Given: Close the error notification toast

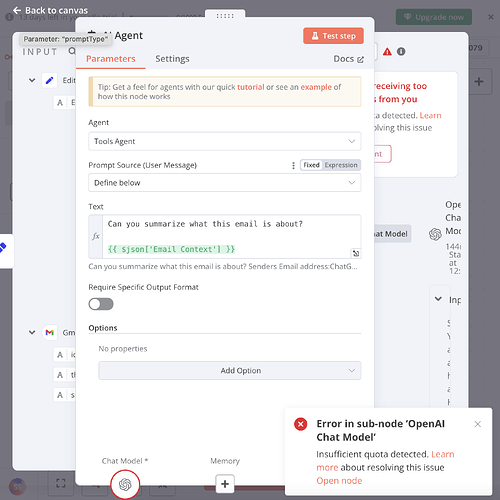Looking at the screenshot, I should tap(478, 424).
